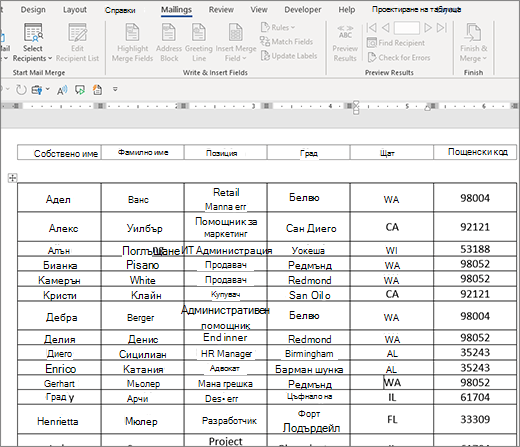The width and height of the screenshot is (520, 447).
Task: Open Select Recipients menu
Action: pyautogui.click(x=32, y=43)
